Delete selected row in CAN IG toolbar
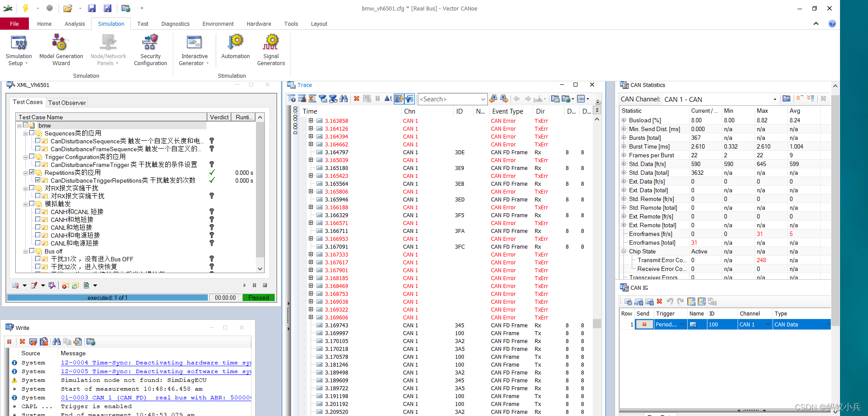Viewport: 868px width, 416px height. (x=659, y=302)
